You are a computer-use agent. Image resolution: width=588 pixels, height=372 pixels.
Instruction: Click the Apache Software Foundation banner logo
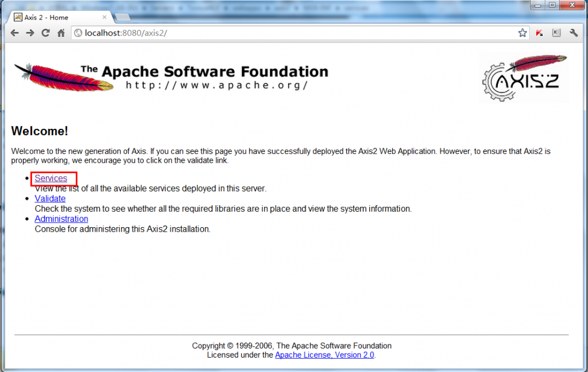171,77
